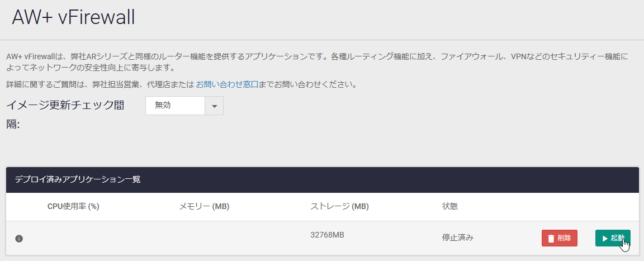Click the イメージ更新チェック間隔 label
This screenshot has width=644, height=261.
coord(65,115)
